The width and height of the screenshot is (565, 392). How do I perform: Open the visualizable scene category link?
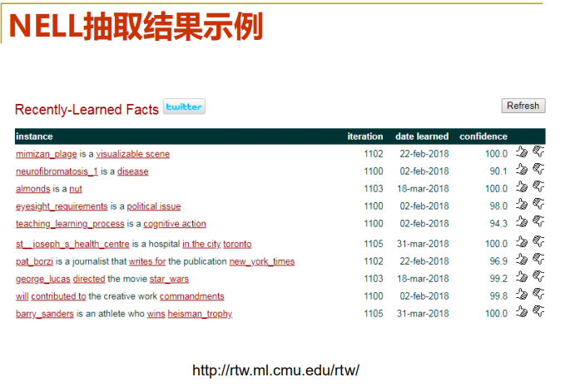click(x=133, y=154)
